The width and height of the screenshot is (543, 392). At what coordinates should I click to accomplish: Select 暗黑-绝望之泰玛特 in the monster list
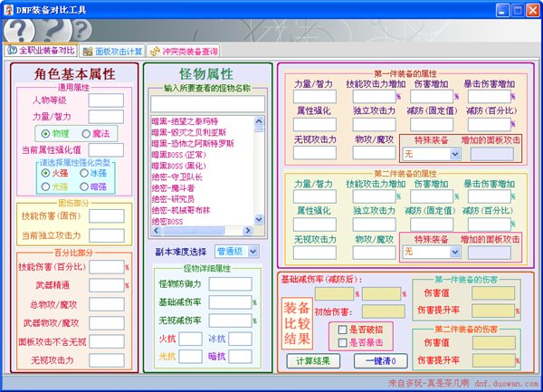coord(185,121)
